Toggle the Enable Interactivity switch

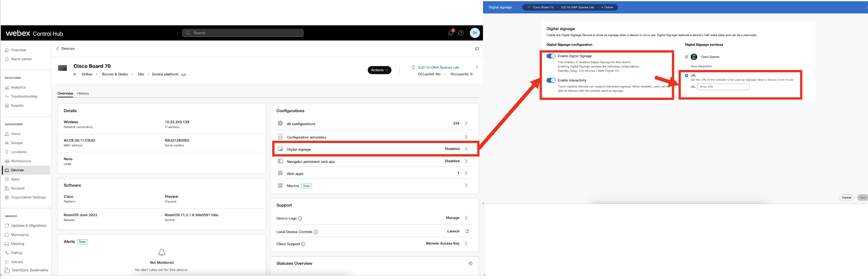pyautogui.click(x=551, y=80)
